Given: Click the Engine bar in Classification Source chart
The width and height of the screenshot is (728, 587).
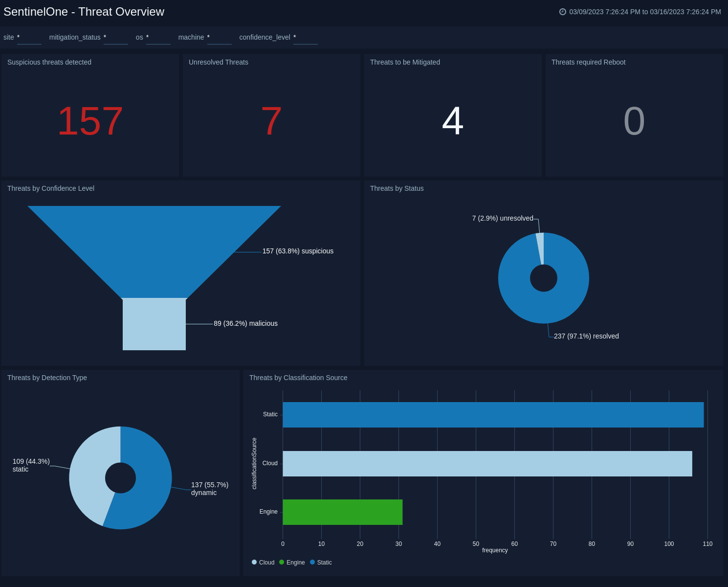Looking at the screenshot, I should click(342, 512).
